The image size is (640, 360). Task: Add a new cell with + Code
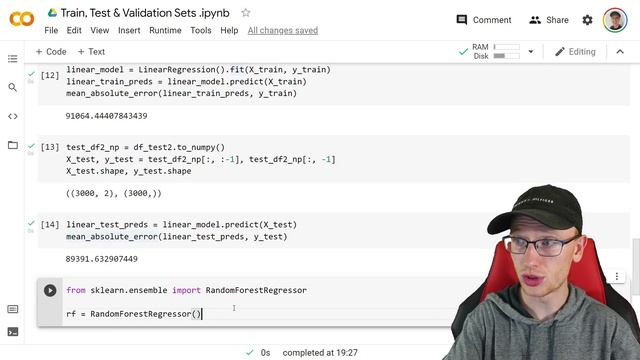(x=51, y=52)
